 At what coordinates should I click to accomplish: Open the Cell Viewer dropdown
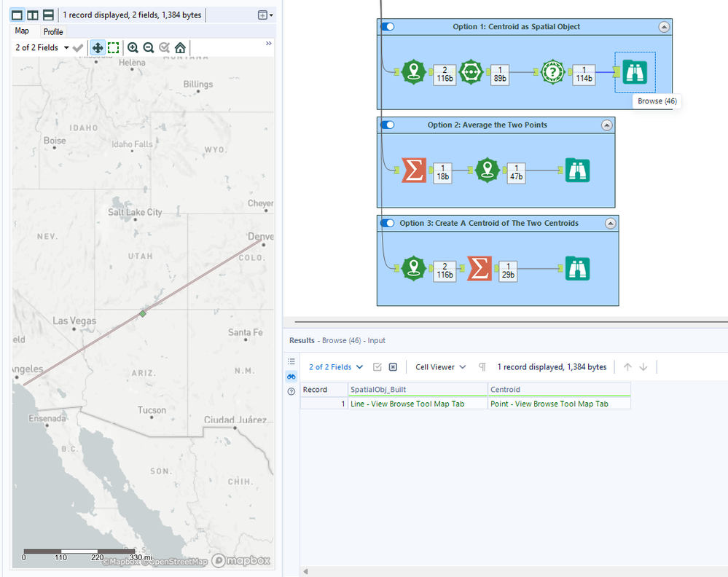coord(440,367)
